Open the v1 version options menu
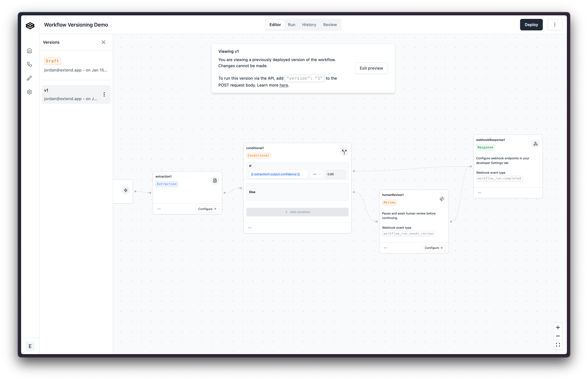The width and height of the screenshot is (588, 381). (x=104, y=94)
